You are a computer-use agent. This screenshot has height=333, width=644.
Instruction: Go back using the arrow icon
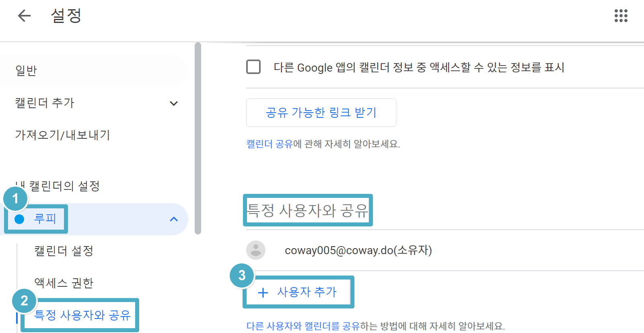24,16
